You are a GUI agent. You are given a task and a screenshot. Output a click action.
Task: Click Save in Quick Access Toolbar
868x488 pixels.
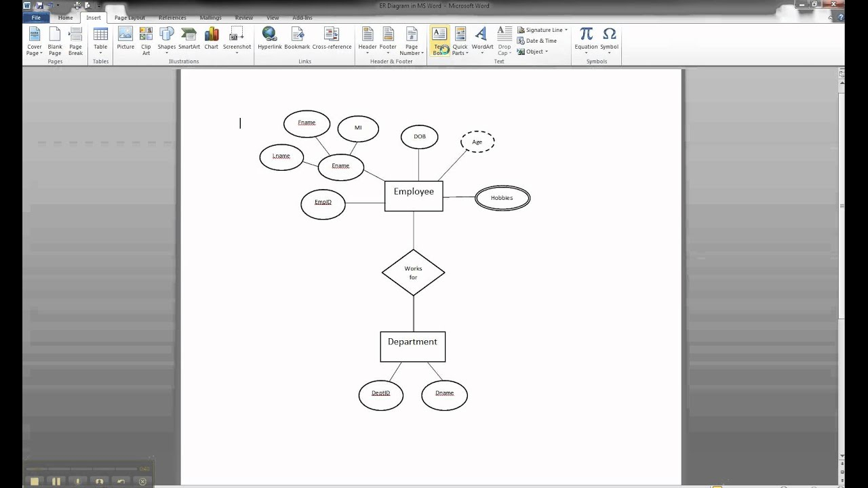coord(39,5)
